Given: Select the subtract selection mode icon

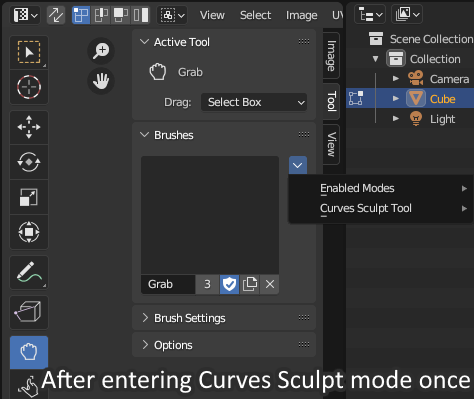Looking at the screenshot, I should 121,15.
